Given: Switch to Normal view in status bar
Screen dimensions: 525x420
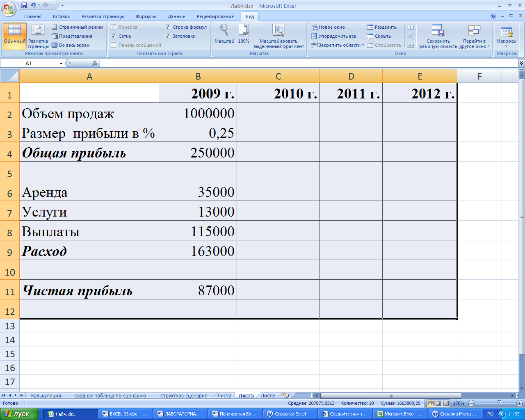Looking at the screenshot, I should [431, 403].
